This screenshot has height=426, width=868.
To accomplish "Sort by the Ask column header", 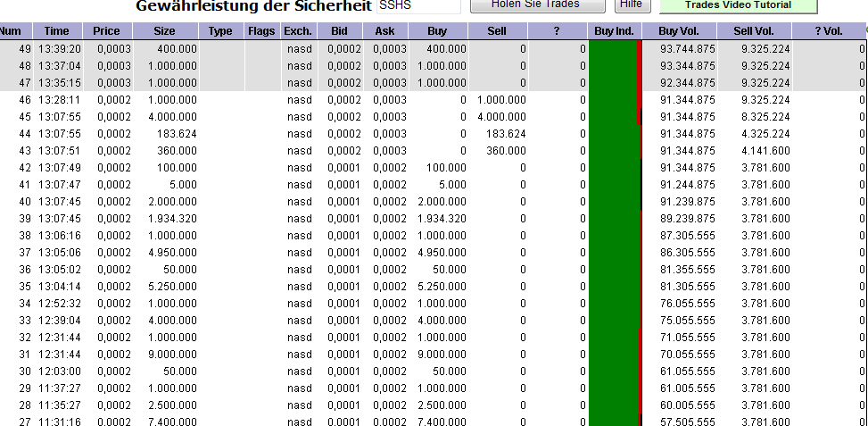I will coord(385,31).
